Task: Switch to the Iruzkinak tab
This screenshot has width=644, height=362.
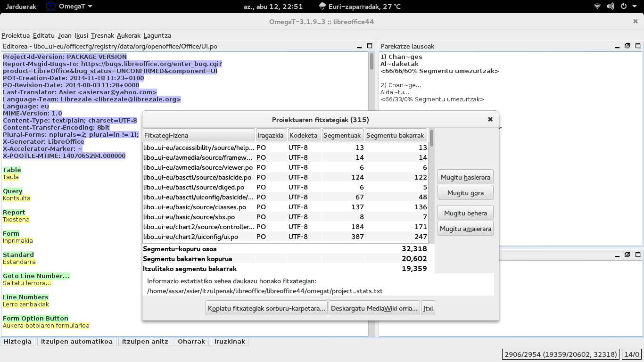Action: pos(230,341)
